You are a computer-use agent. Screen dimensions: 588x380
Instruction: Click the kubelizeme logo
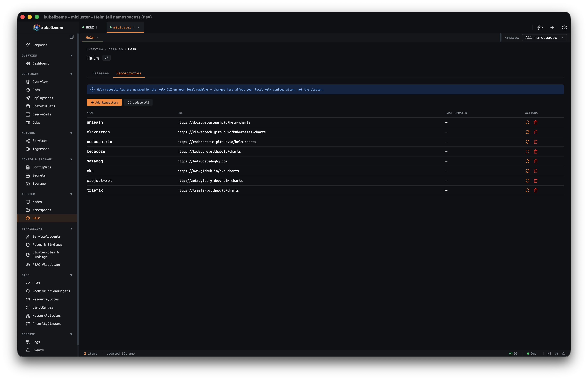point(48,27)
